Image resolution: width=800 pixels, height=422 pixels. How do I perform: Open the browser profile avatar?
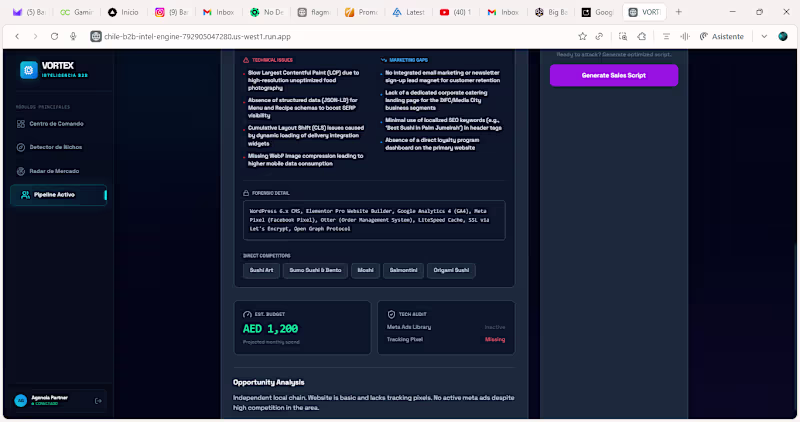click(x=783, y=36)
